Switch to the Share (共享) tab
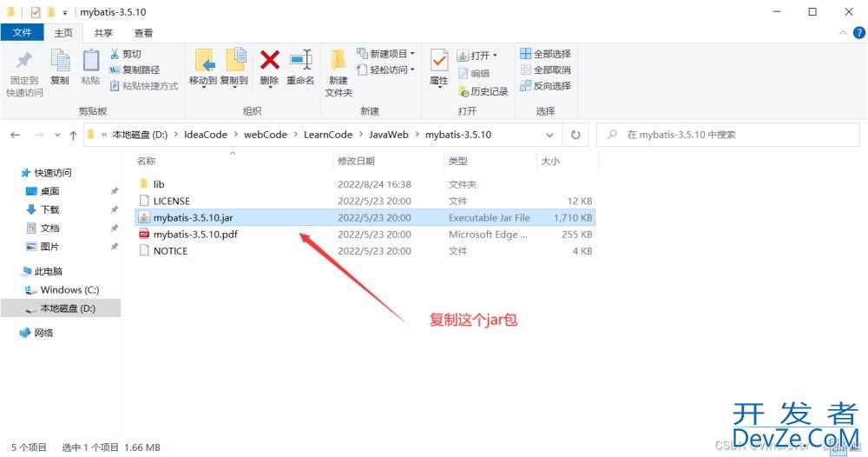The height and width of the screenshot is (457, 868). tap(103, 33)
